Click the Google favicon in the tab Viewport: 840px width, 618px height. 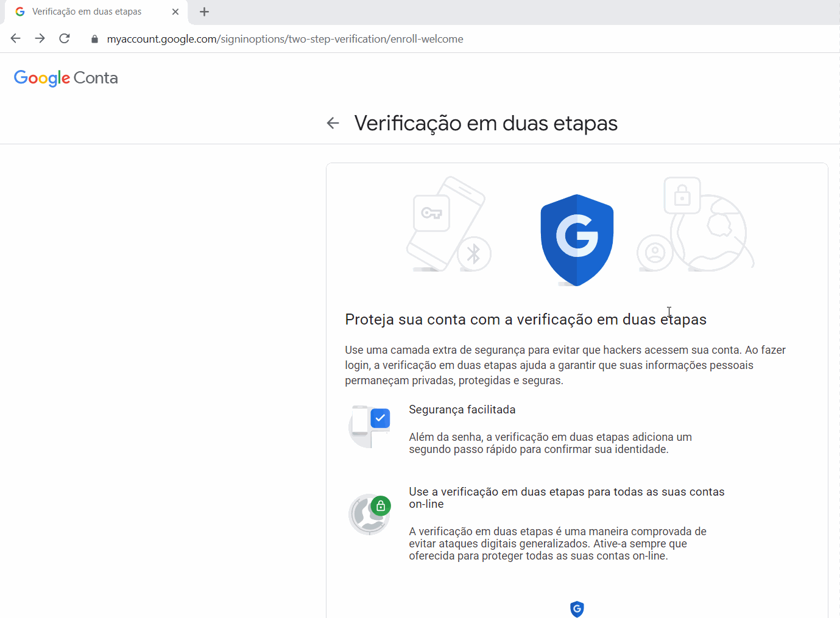[x=20, y=12]
